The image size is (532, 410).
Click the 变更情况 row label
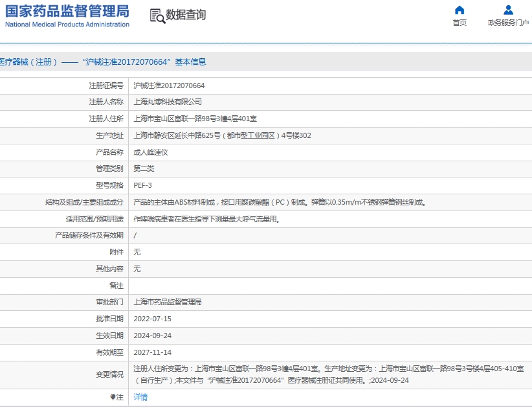click(x=109, y=374)
